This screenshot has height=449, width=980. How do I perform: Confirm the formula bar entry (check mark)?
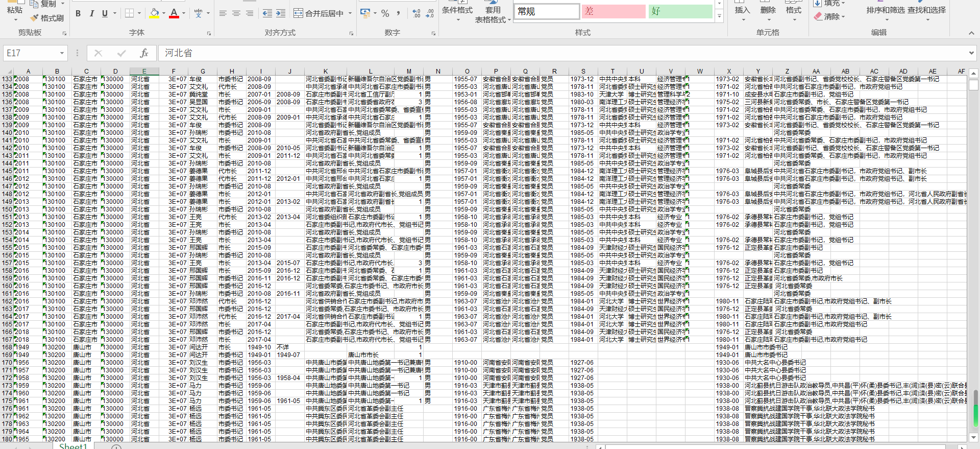coord(121,53)
